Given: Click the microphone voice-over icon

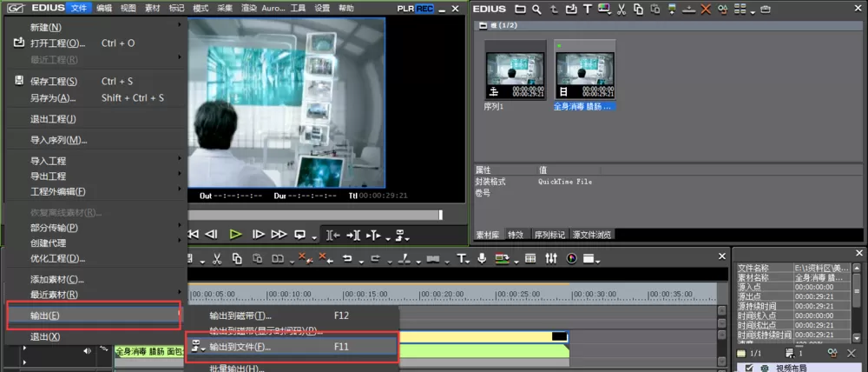Looking at the screenshot, I should tap(482, 258).
